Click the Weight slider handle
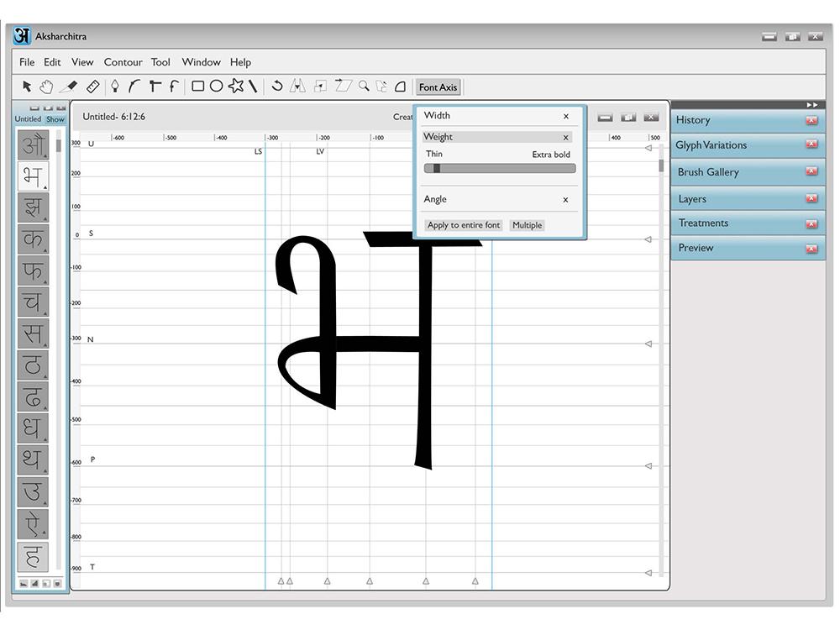This screenshot has width=840, height=630. pyautogui.click(x=437, y=168)
